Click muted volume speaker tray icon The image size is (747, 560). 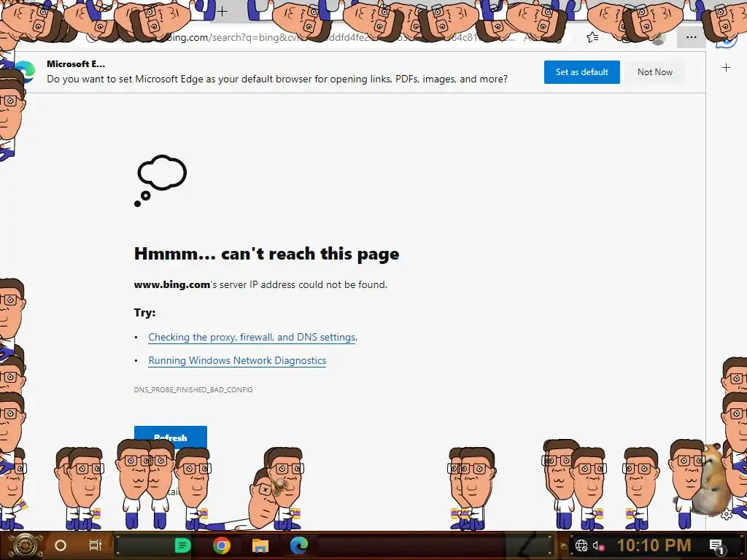pyautogui.click(x=598, y=545)
